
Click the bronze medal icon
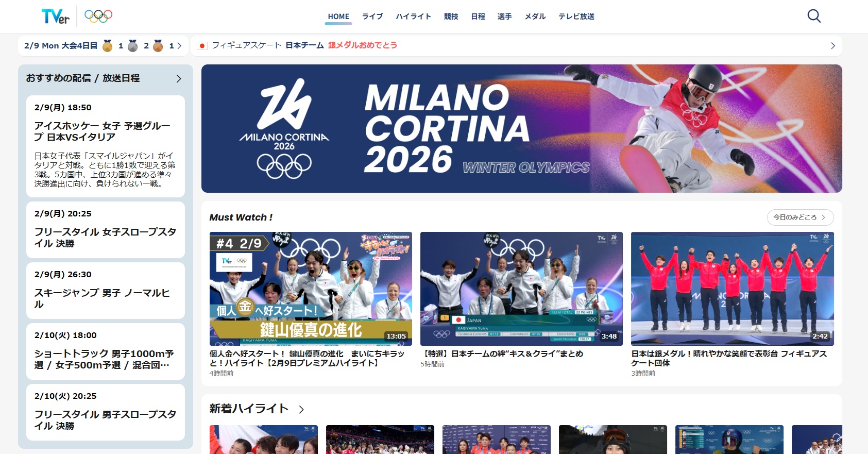pos(158,46)
